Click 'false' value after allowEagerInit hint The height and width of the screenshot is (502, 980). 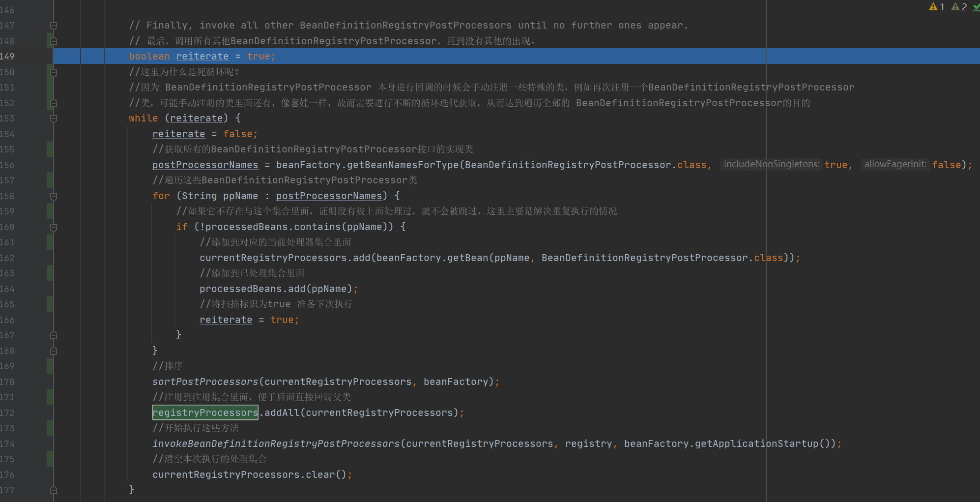[x=947, y=165]
